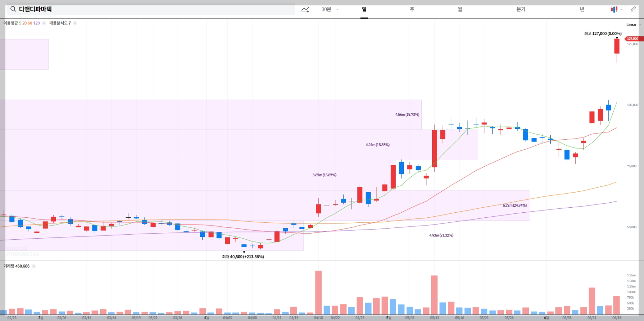This screenshot has height=321, width=644.
Task: Open the pencil drawing tool
Action: (633, 9)
